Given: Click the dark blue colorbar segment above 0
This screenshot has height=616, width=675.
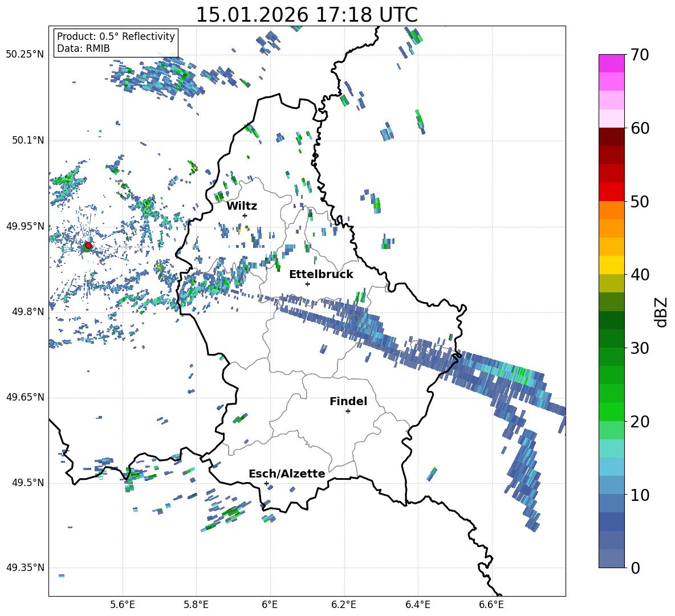Looking at the screenshot, I should click(611, 558).
